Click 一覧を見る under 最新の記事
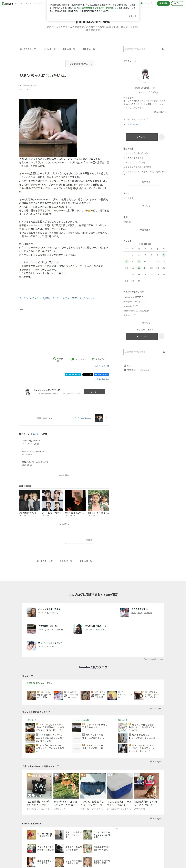The width and height of the screenshot is (186, 868). point(145,182)
